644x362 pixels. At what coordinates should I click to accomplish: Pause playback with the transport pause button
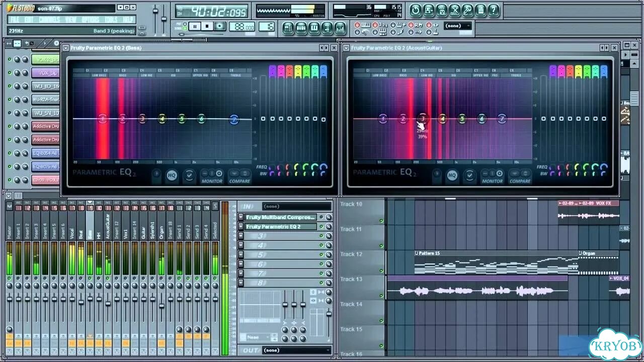point(194,27)
